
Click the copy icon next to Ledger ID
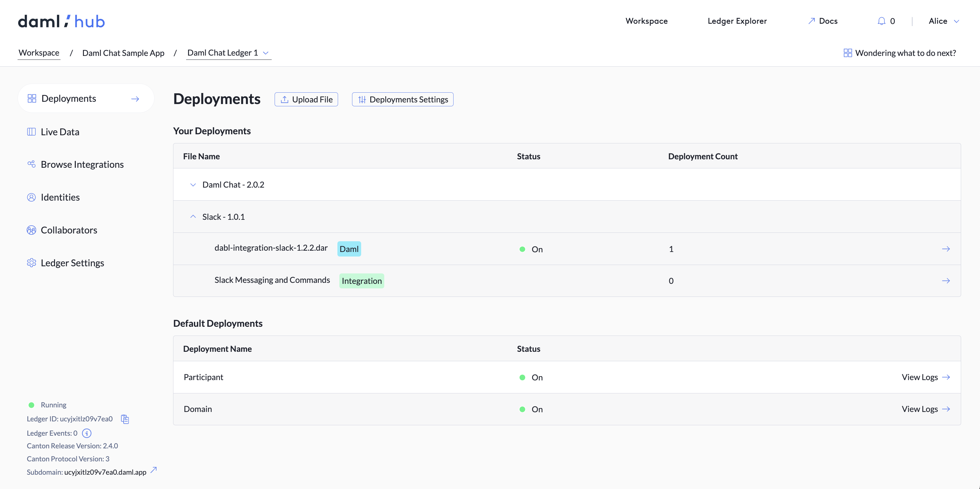pos(125,419)
